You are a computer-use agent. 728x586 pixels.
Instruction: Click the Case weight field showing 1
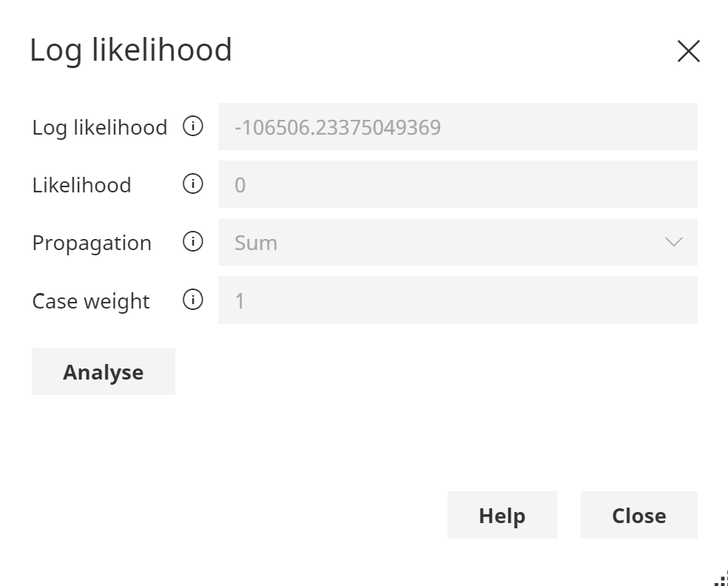(456, 300)
